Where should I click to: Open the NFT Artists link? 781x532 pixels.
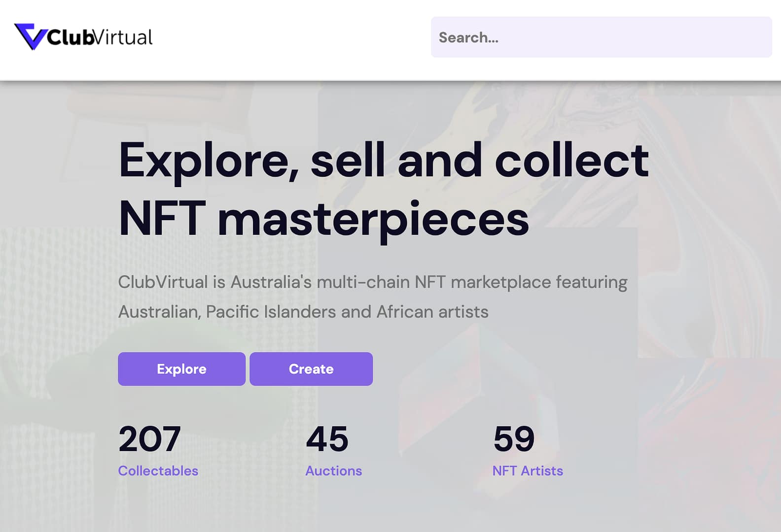tap(528, 471)
